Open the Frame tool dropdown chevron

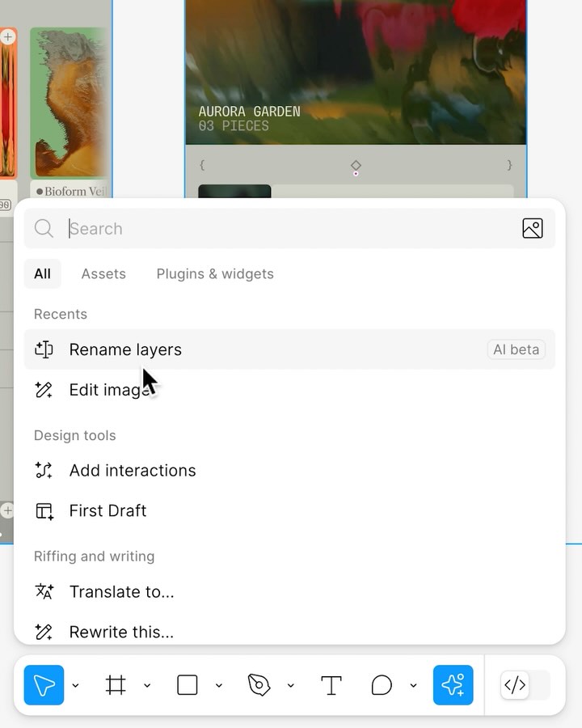point(147,686)
